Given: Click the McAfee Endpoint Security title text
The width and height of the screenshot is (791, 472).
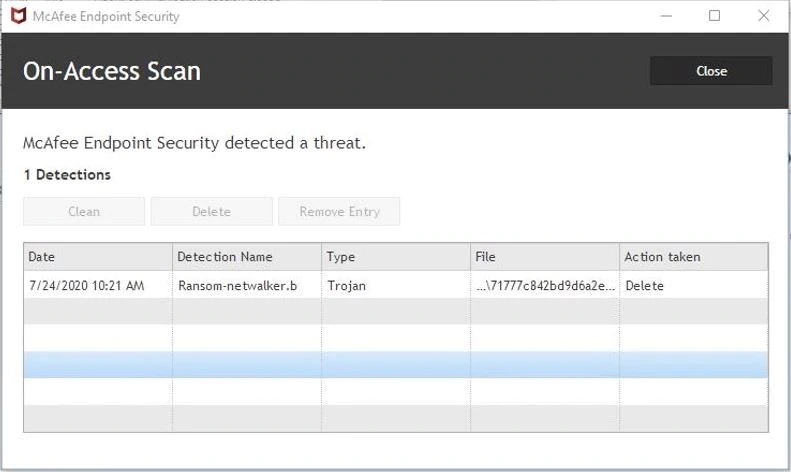Looking at the screenshot, I should point(106,17).
